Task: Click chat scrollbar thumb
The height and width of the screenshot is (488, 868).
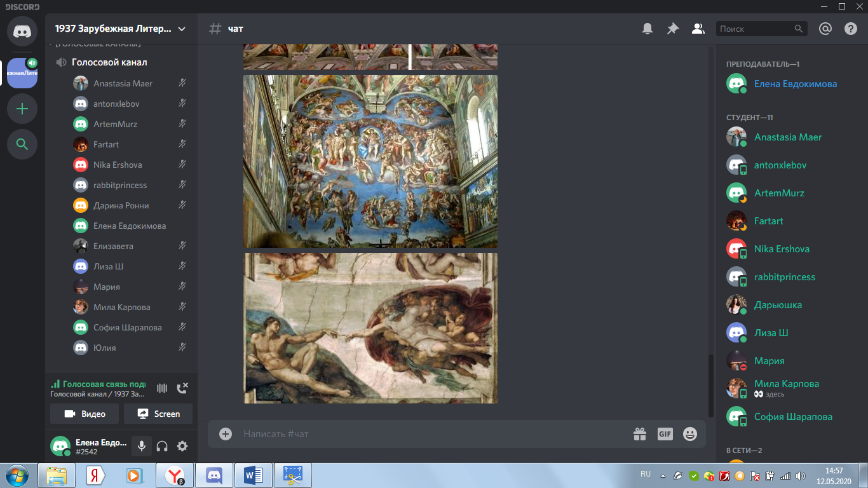Action: pyautogui.click(x=711, y=386)
